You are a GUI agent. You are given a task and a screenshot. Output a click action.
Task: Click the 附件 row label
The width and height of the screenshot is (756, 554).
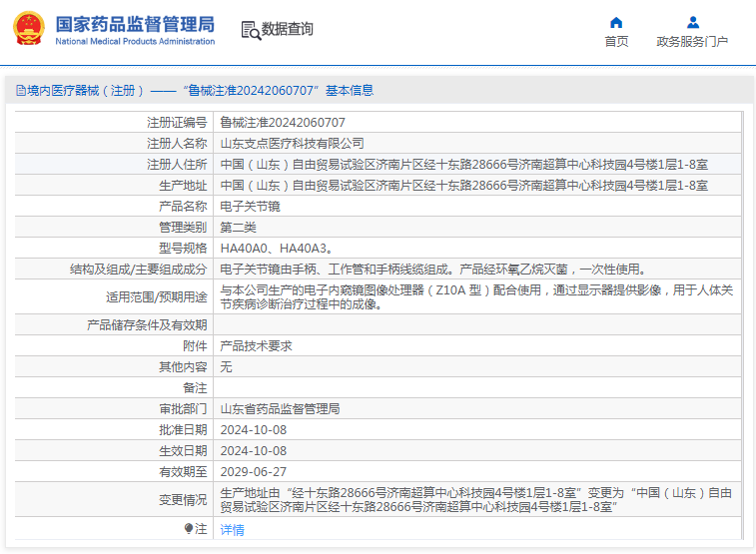click(x=195, y=346)
